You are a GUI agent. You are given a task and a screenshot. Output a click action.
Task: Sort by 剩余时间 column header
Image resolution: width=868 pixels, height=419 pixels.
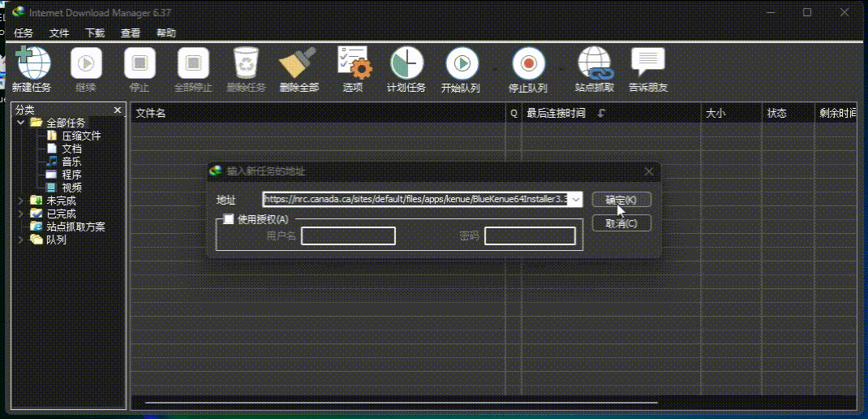[836, 113]
